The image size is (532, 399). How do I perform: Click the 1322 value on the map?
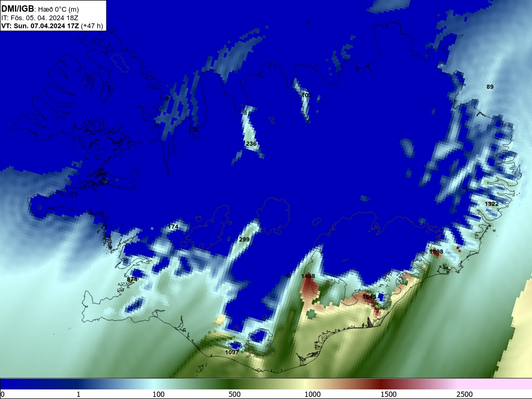(492, 204)
